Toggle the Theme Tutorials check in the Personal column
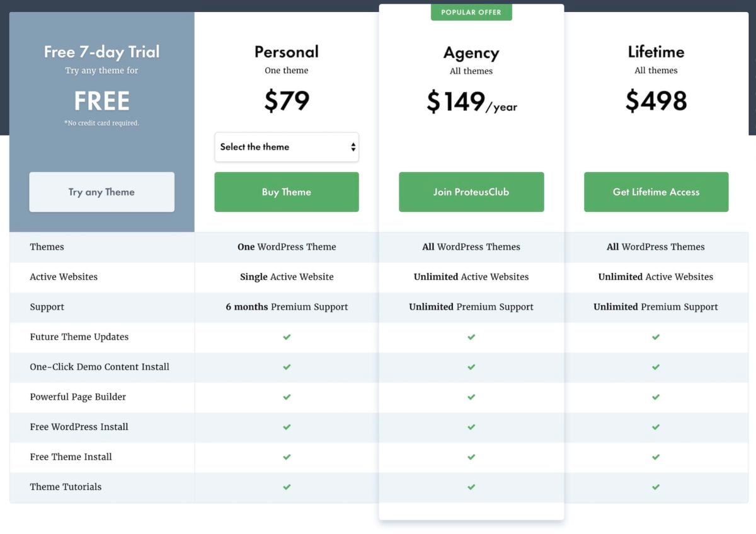756x534 pixels. (287, 487)
